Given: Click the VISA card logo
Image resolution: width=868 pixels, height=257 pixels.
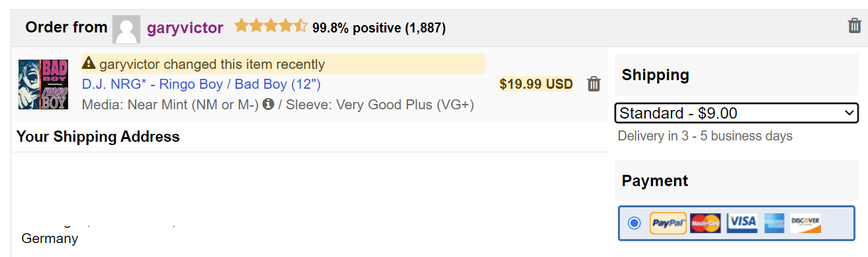Looking at the screenshot, I should [x=742, y=223].
